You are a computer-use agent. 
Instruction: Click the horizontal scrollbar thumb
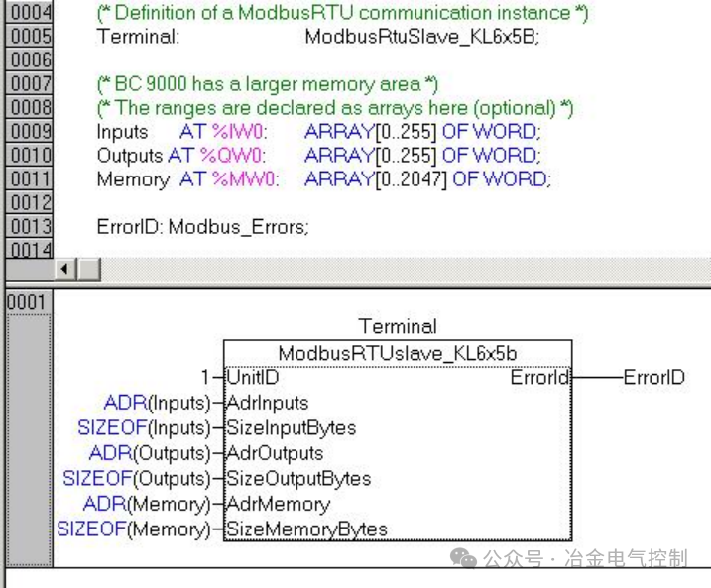[89, 270]
